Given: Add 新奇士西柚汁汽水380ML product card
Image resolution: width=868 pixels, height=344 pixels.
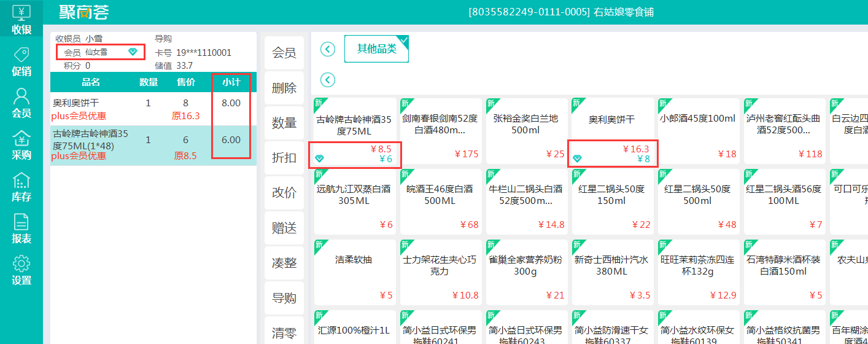Looking at the screenshot, I should (611, 272).
